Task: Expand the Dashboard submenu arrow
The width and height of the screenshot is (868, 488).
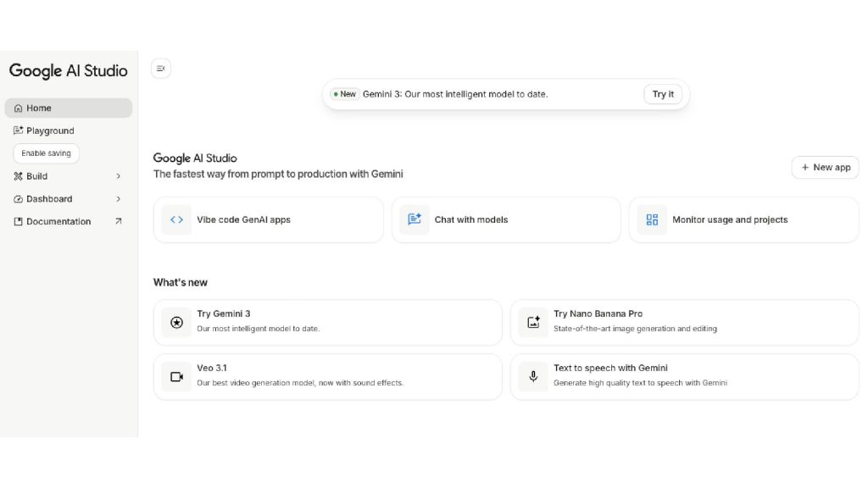Action: pos(118,199)
